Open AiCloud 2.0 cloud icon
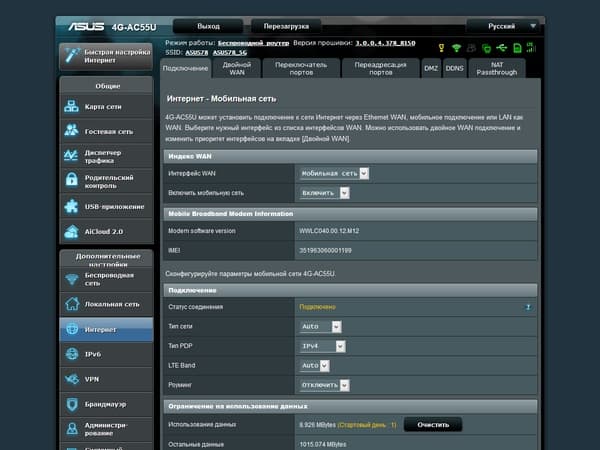600x450 pixels. pos(72,231)
